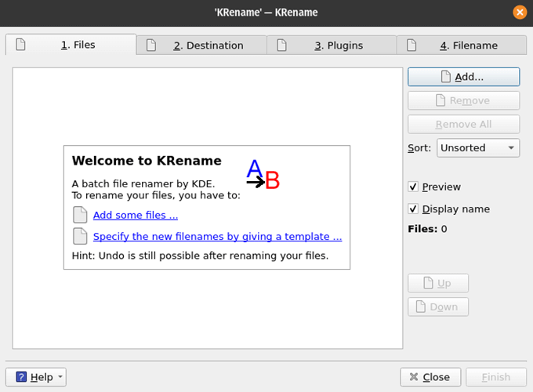Click the document icon on the Up button
Screen dimensions: 533x392
[428, 283]
